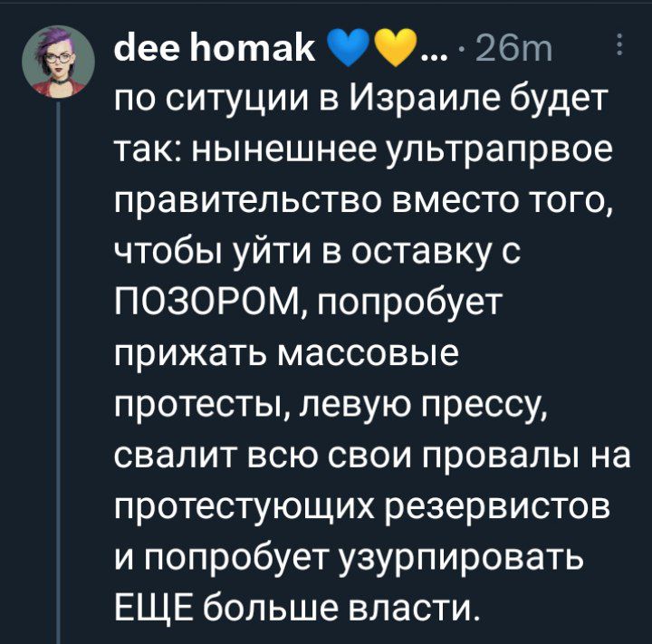Tap the "dee homak" display name

coord(215,48)
